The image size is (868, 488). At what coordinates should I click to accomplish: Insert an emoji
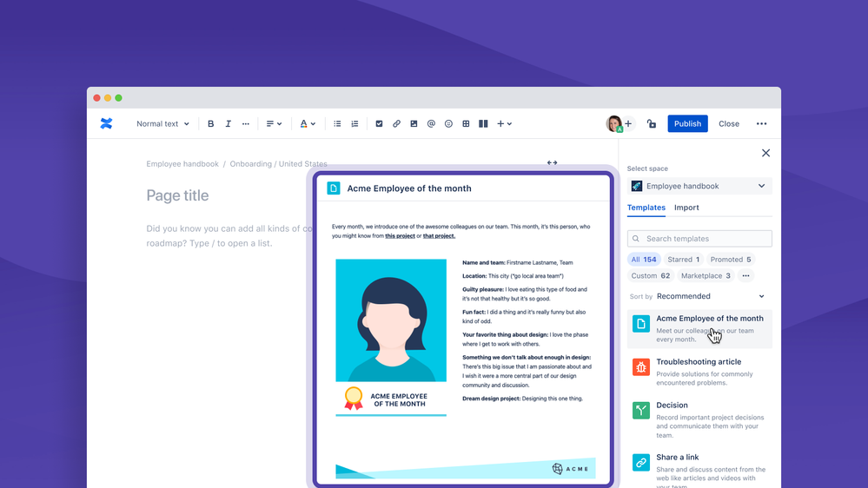tap(448, 124)
